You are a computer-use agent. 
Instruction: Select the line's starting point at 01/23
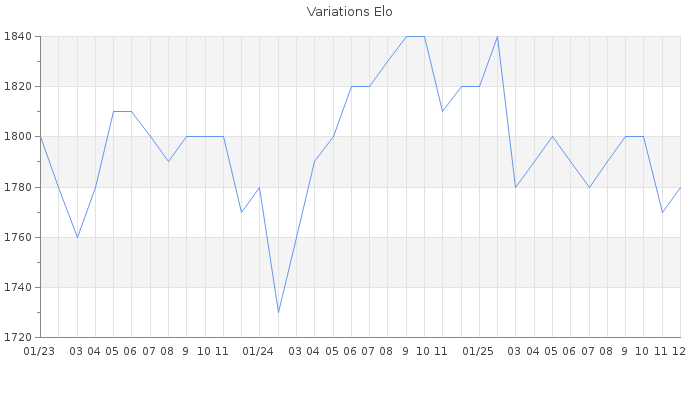click(x=40, y=136)
